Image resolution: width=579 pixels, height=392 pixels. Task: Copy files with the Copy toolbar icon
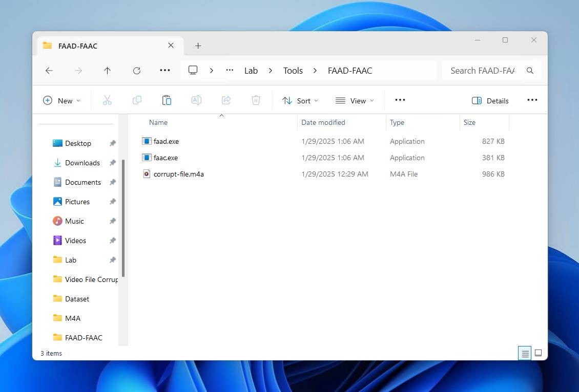[x=137, y=100]
